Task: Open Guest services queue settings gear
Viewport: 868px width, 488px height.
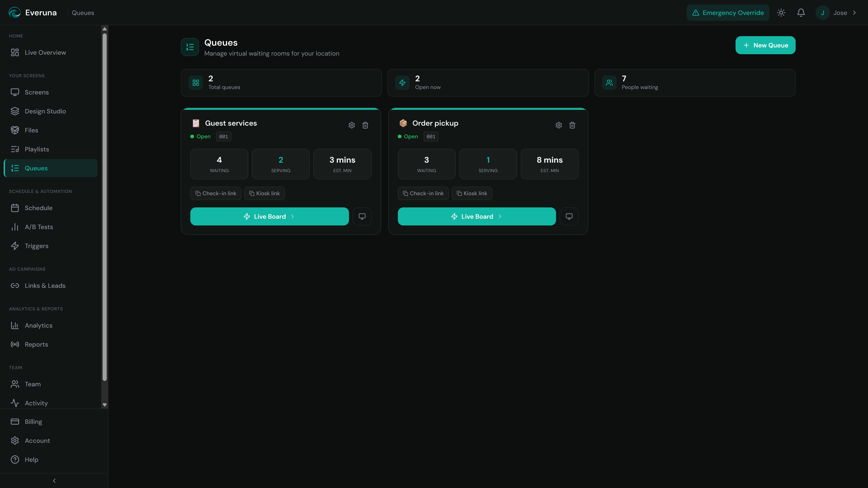Action: (352, 125)
